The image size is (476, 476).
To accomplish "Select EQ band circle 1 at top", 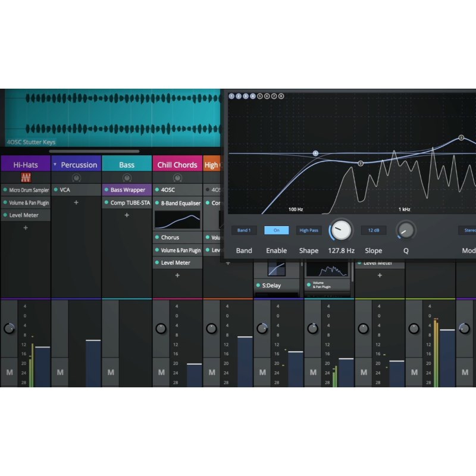I will 231,96.
